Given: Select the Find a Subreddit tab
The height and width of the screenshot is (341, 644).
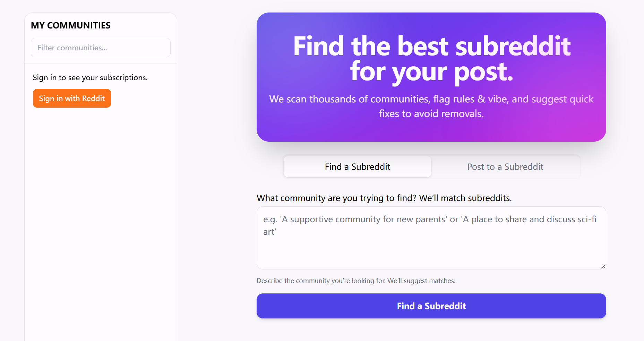Looking at the screenshot, I should click(x=357, y=167).
